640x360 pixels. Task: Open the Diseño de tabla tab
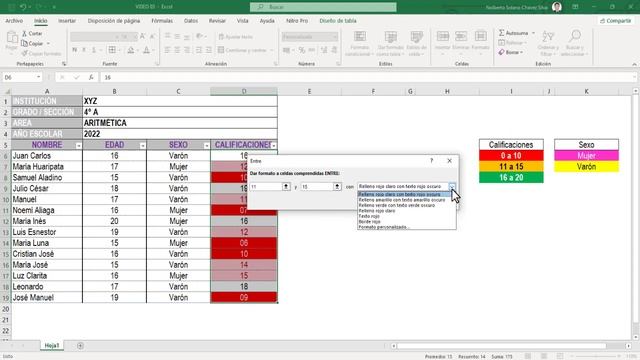point(338,21)
